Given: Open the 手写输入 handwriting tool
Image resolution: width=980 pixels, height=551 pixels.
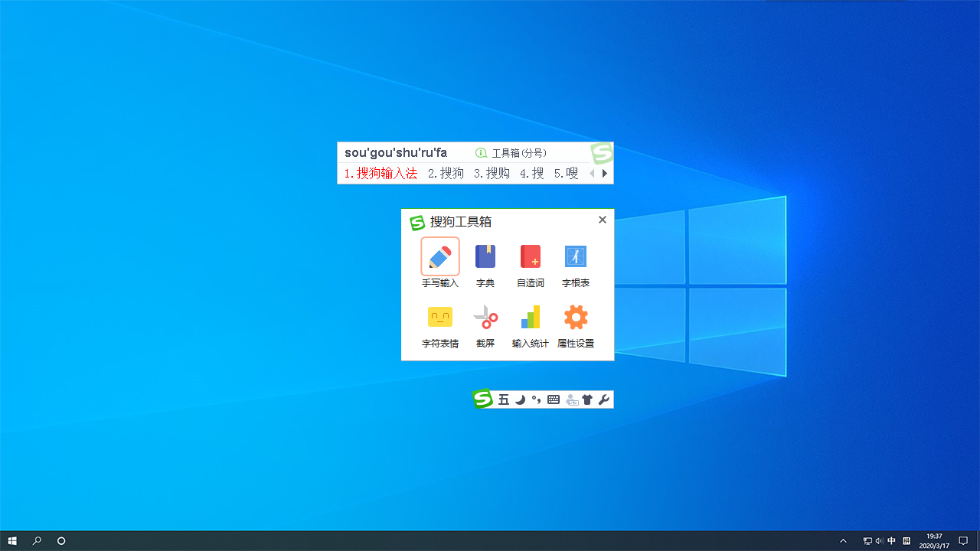Looking at the screenshot, I should (x=440, y=257).
